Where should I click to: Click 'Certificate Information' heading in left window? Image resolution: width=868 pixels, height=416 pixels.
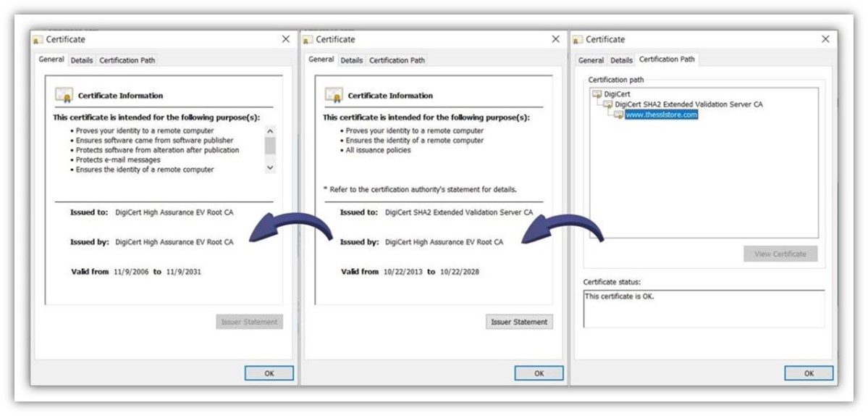pos(121,96)
